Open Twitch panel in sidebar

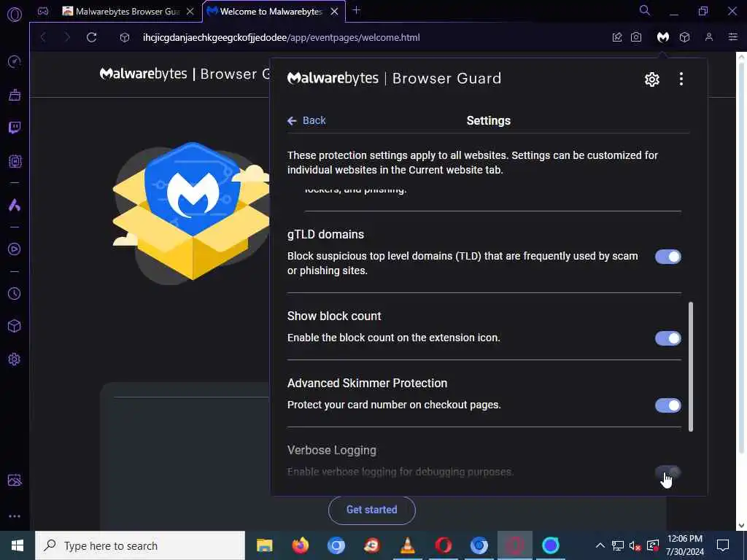pos(15,127)
